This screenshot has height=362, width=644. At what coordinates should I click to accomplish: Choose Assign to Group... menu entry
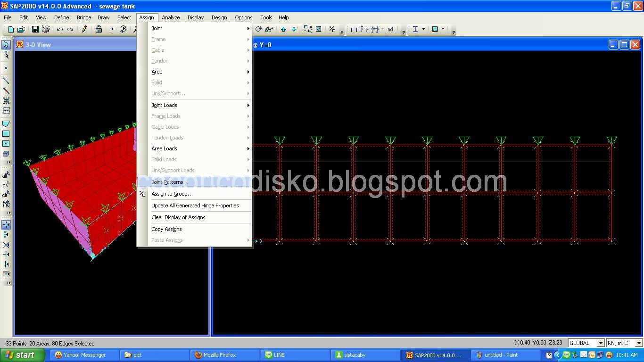(194, 194)
